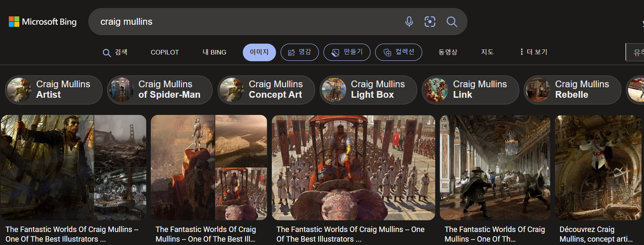Select Craig Mullins Light Box chip
Viewport: 644px width, 245px height.
click(368, 90)
